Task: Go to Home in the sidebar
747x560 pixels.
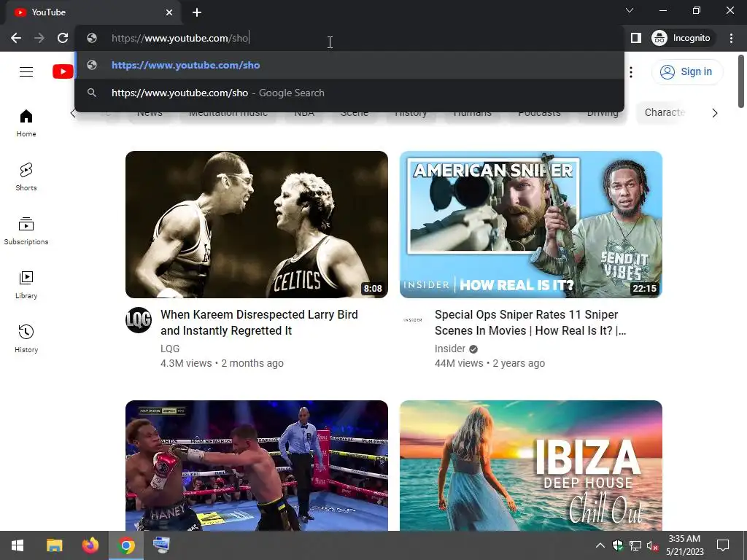Action: tap(26, 123)
